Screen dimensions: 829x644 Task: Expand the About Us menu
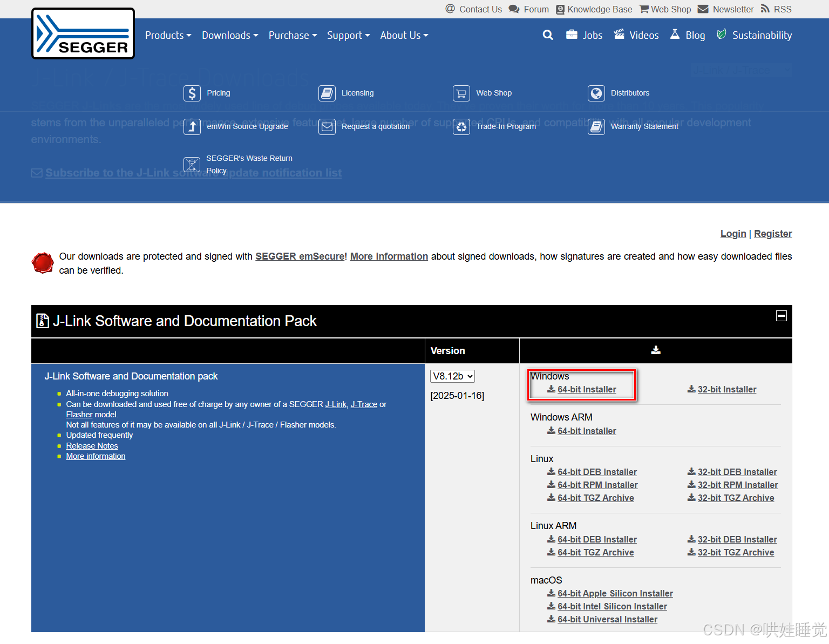pyautogui.click(x=404, y=35)
